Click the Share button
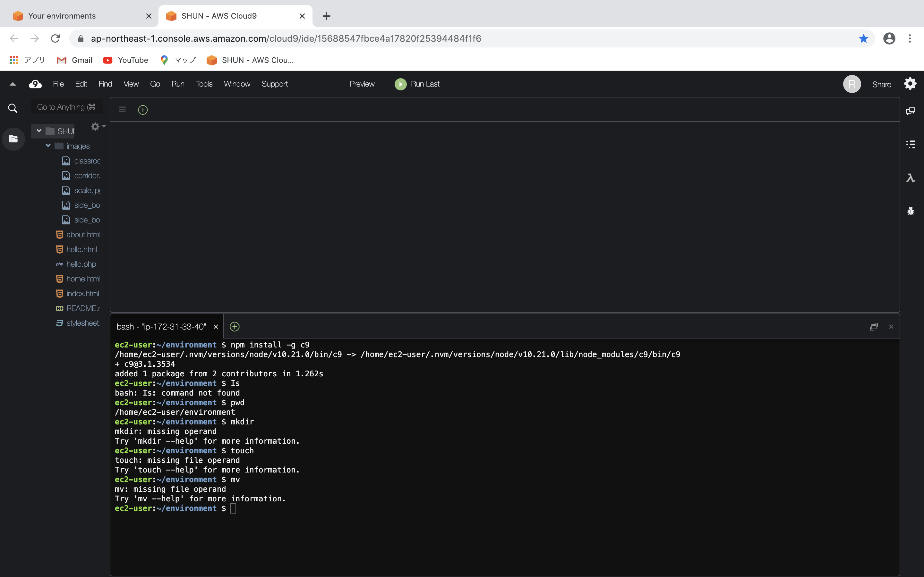Image resolution: width=924 pixels, height=577 pixels. 881,84
